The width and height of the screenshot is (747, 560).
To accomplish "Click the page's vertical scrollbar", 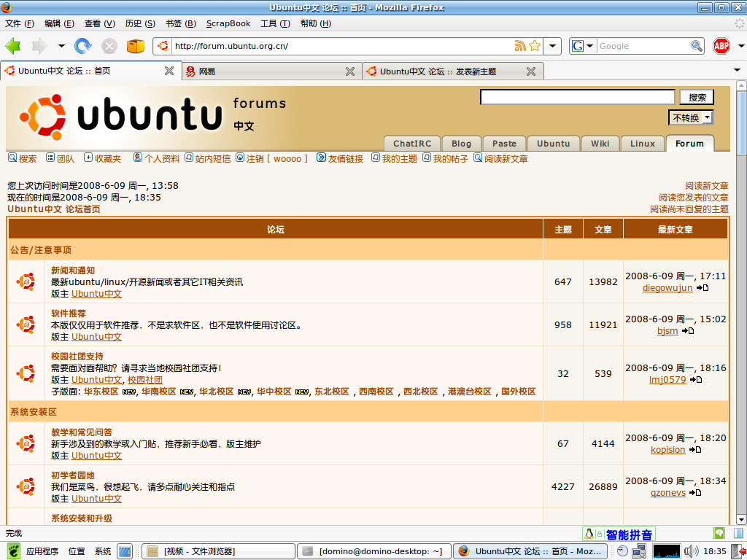I will (741, 303).
